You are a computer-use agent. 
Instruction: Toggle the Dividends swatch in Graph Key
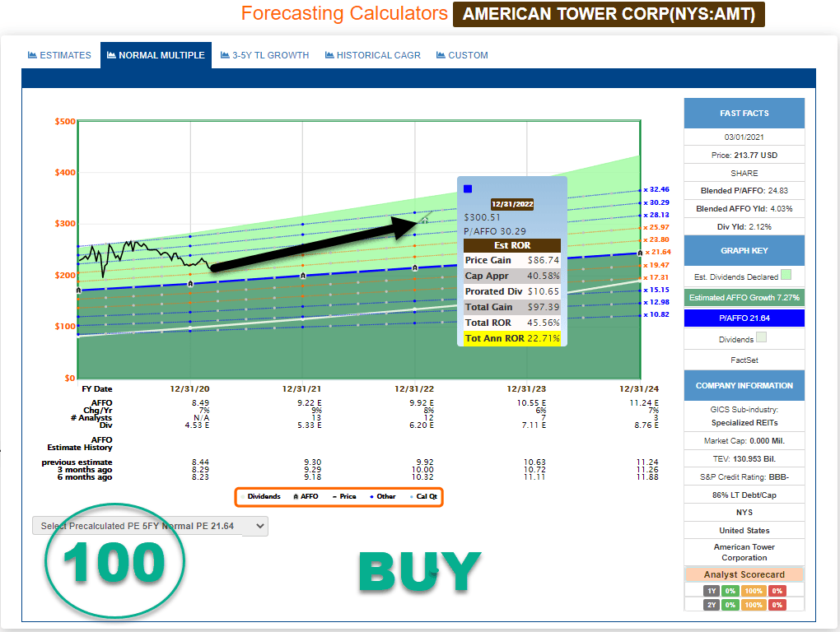click(x=761, y=337)
